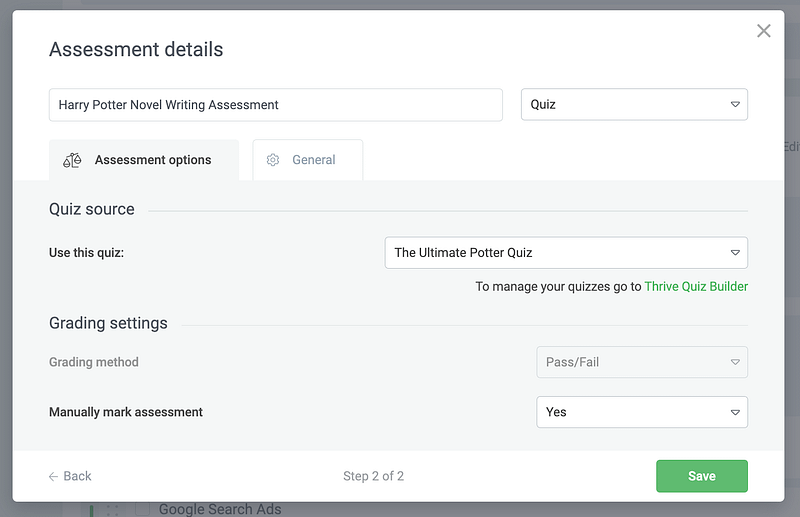Screen dimensions: 800x517
Task: Click the drag handle beside Google Search Ads
Action: pyautogui.click(x=112, y=510)
